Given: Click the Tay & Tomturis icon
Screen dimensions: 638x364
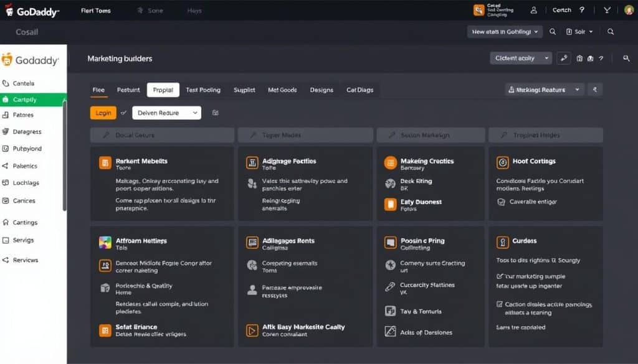Looking at the screenshot, I should 390,310.
